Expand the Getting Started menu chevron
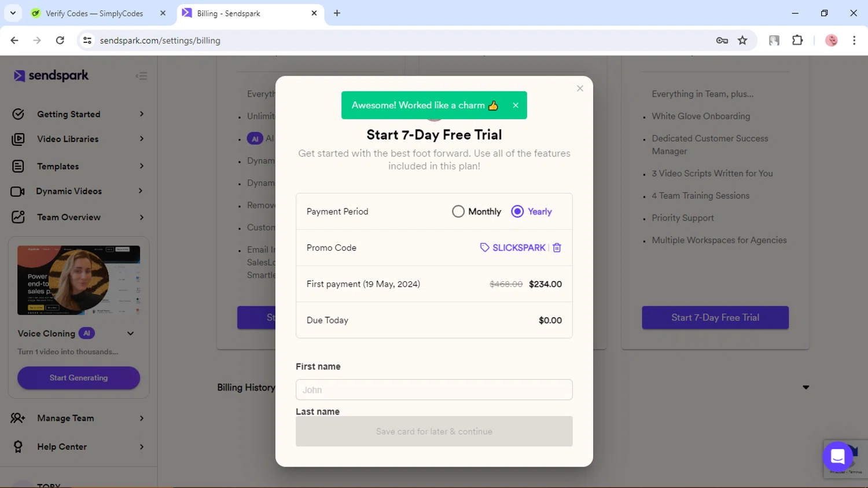 tap(142, 114)
